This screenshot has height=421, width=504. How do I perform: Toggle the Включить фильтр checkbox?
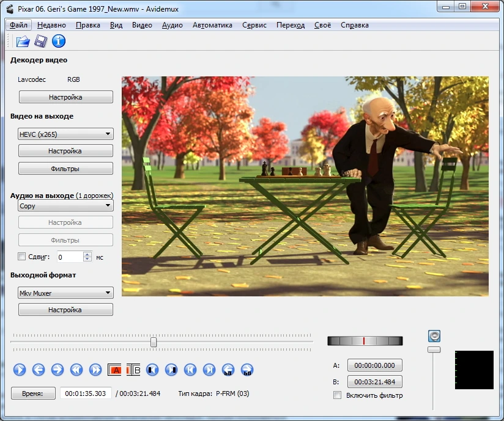coord(337,395)
